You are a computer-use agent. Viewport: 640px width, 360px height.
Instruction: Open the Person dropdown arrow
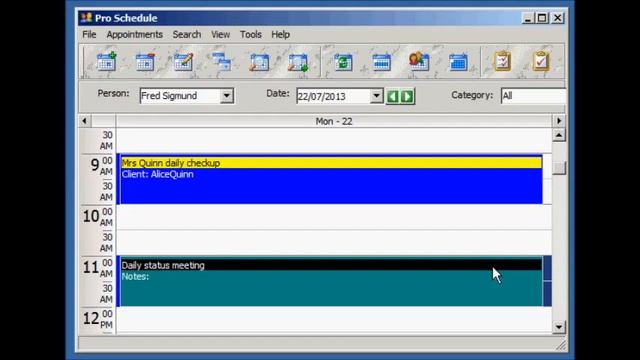[x=227, y=96]
